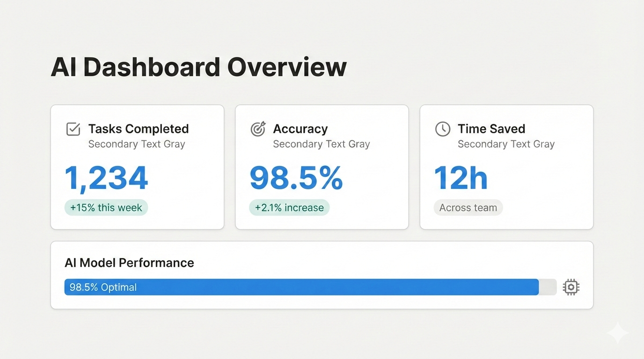Viewport: 644px width, 359px height.
Task: Click the Time Saved clock icon
Action: pyautogui.click(x=443, y=129)
